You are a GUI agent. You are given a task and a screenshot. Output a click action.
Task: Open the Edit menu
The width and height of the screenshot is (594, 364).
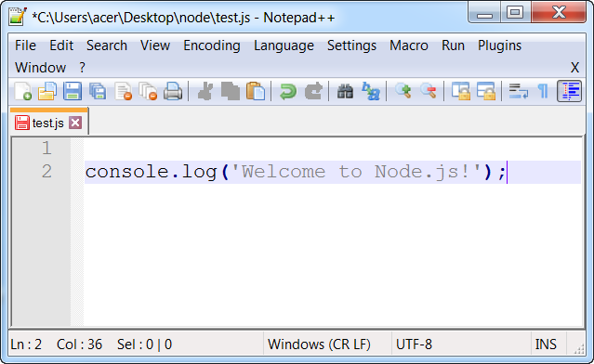(x=61, y=45)
